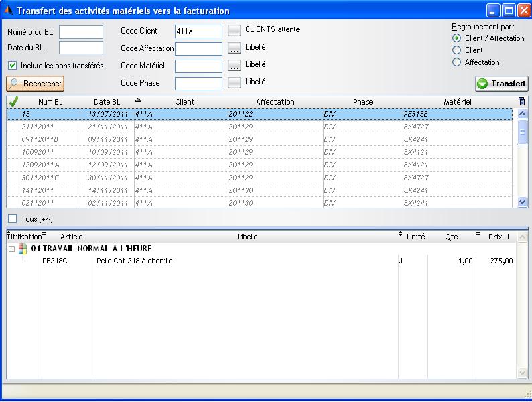532x402 pixels.
Task: Click the application icon in title bar
Action: (8, 11)
